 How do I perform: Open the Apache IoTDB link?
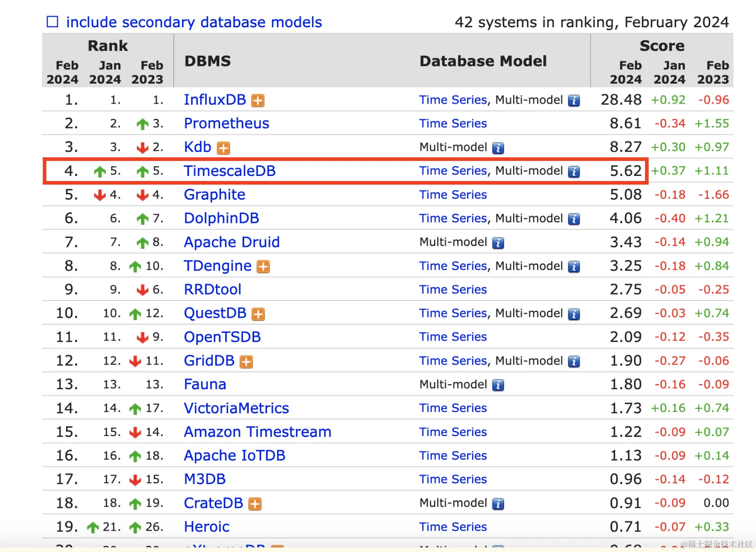click(235, 455)
